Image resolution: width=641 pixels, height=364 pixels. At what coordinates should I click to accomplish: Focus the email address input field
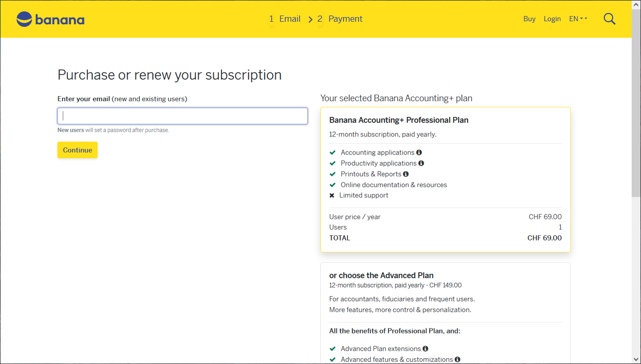pos(182,116)
